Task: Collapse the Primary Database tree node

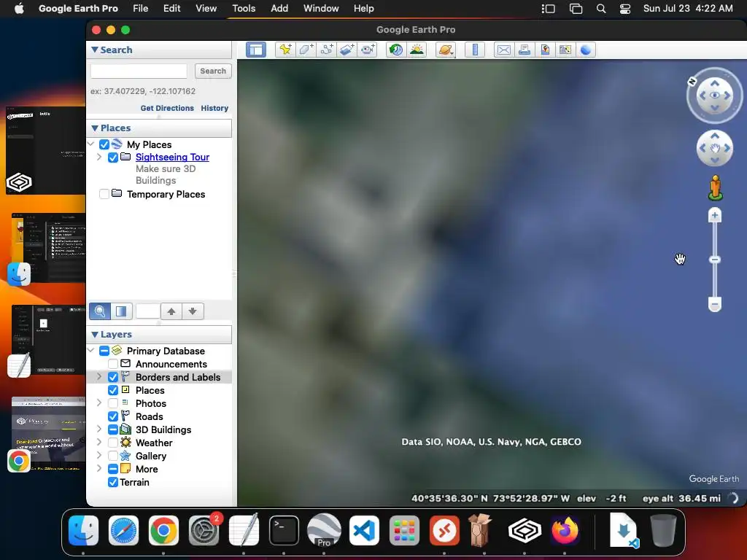Action: (x=91, y=351)
